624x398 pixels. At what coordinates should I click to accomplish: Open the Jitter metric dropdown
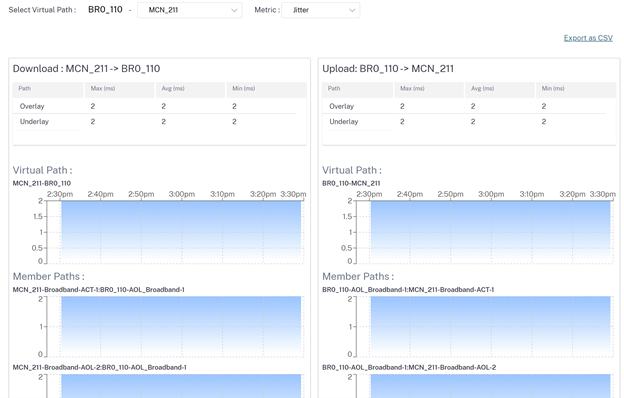[320, 10]
